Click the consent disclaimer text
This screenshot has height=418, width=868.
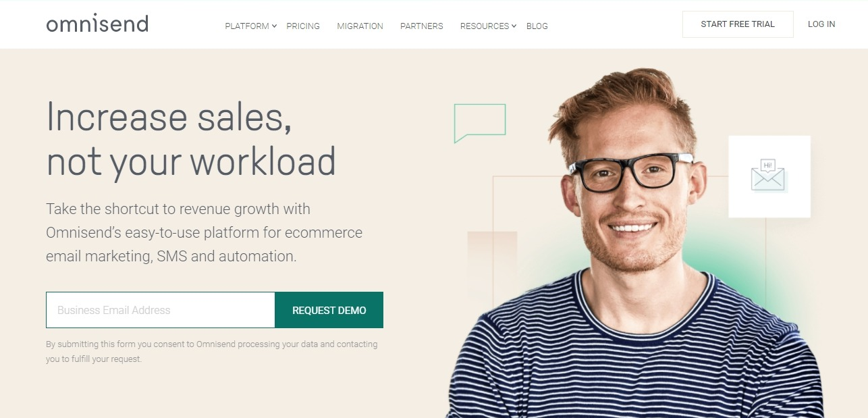(212, 351)
